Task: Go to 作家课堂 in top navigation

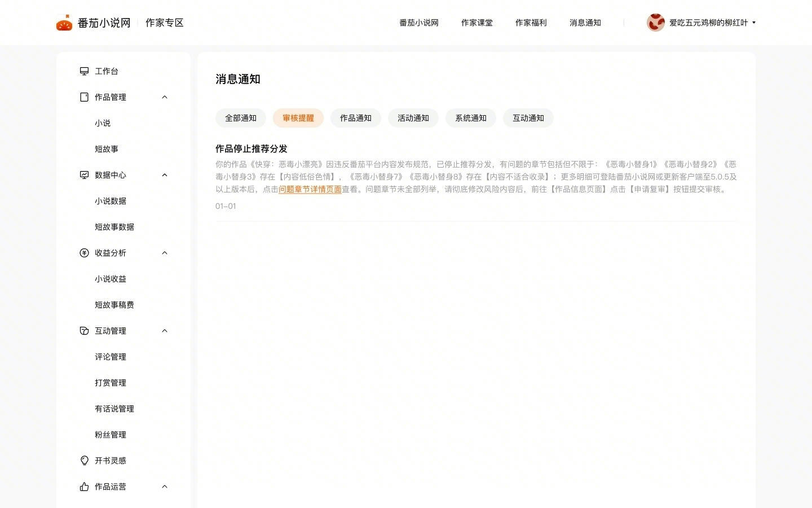Action: (x=477, y=23)
